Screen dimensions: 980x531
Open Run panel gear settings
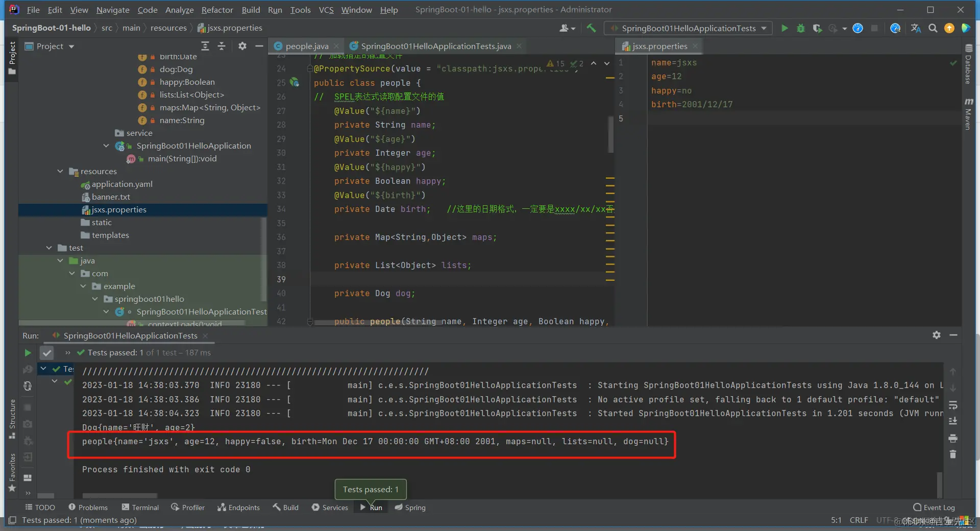click(937, 335)
